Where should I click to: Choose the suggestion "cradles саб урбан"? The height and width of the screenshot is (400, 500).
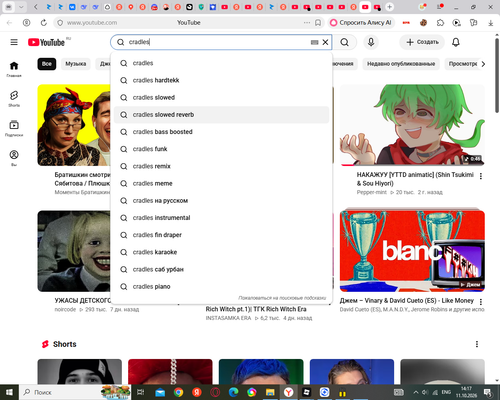(x=221, y=269)
